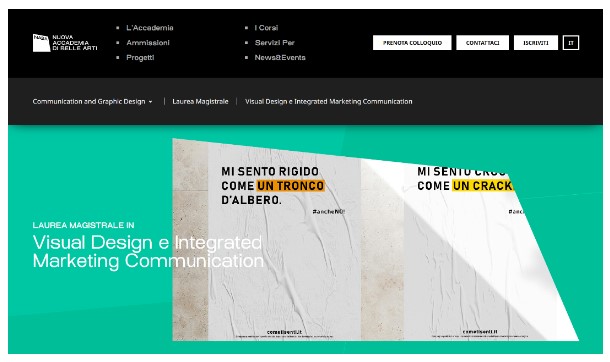
Task: Open the L'Accademia menu item
Action: (x=150, y=28)
